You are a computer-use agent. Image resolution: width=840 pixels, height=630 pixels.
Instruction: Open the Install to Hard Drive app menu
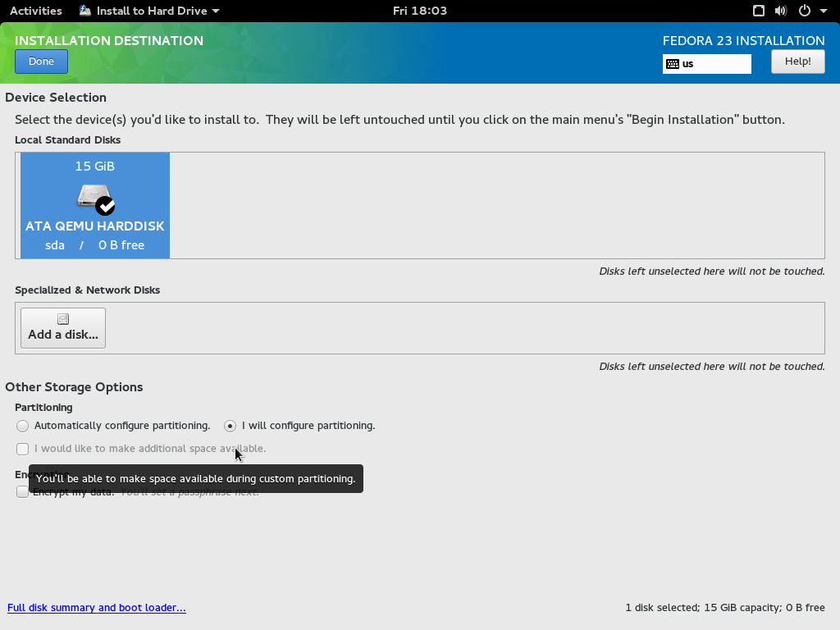click(149, 11)
